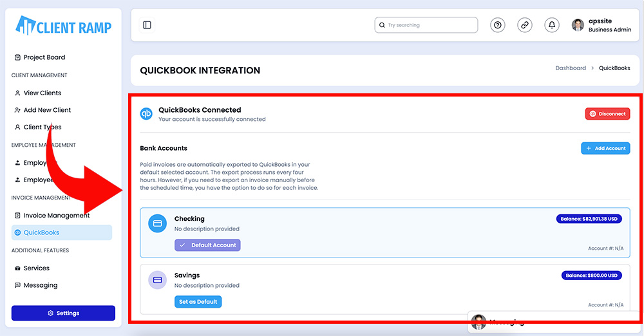Click the Savings 'Account #: N/A' text
The width and height of the screenshot is (644, 336).
pos(606,305)
